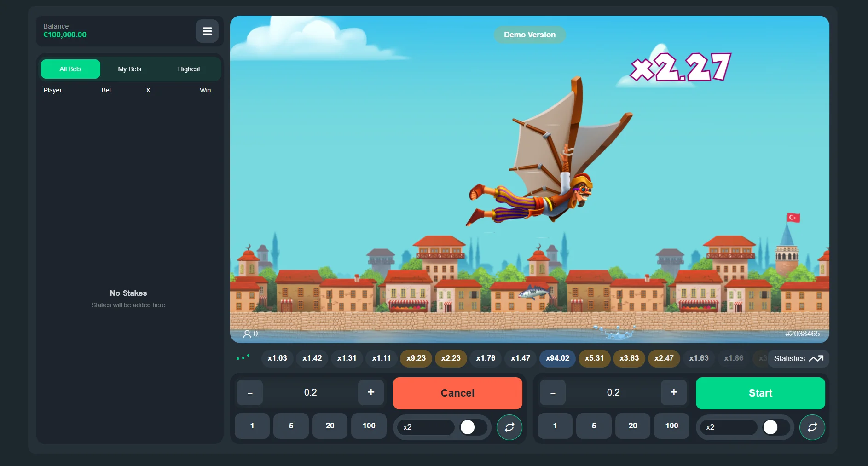868x466 pixels.
Task: Click the round number #2038465
Action: [802, 334]
